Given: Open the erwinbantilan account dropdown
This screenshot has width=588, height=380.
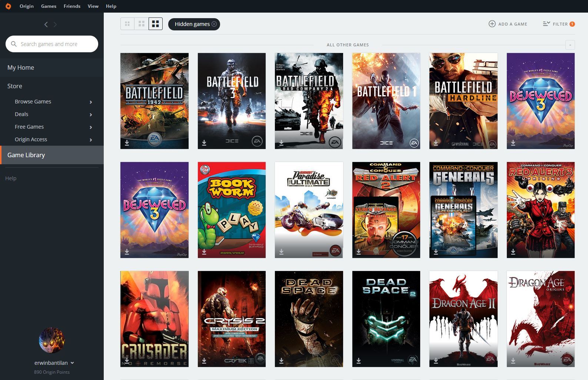Looking at the screenshot, I should (72, 363).
